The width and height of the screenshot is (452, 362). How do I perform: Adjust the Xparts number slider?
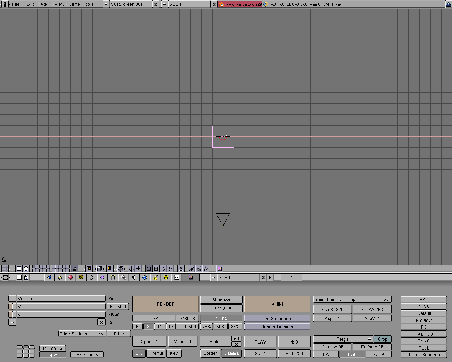coord(149,341)
